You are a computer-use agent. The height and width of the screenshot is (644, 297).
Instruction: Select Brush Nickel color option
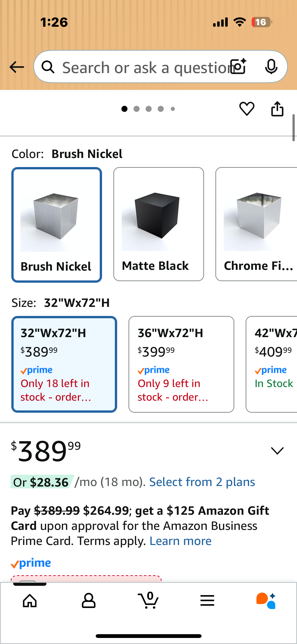(57, 225)
